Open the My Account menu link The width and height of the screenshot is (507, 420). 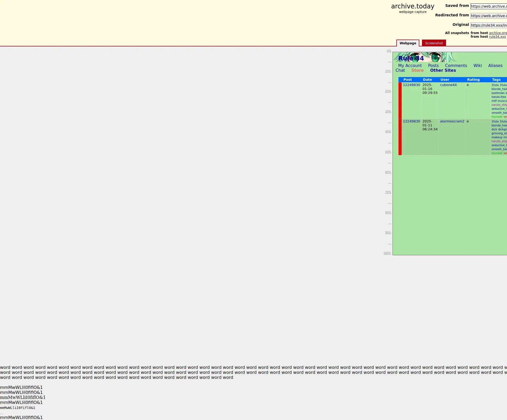(410, 66)
